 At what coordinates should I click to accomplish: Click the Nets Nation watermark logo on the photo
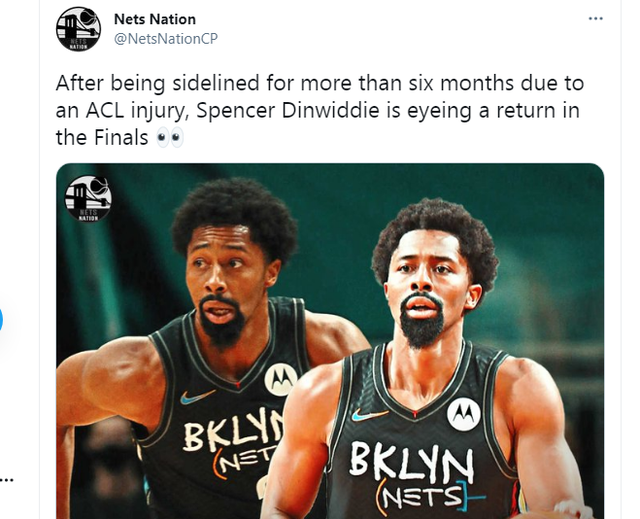pyautogui.click(x=88, y=199)
